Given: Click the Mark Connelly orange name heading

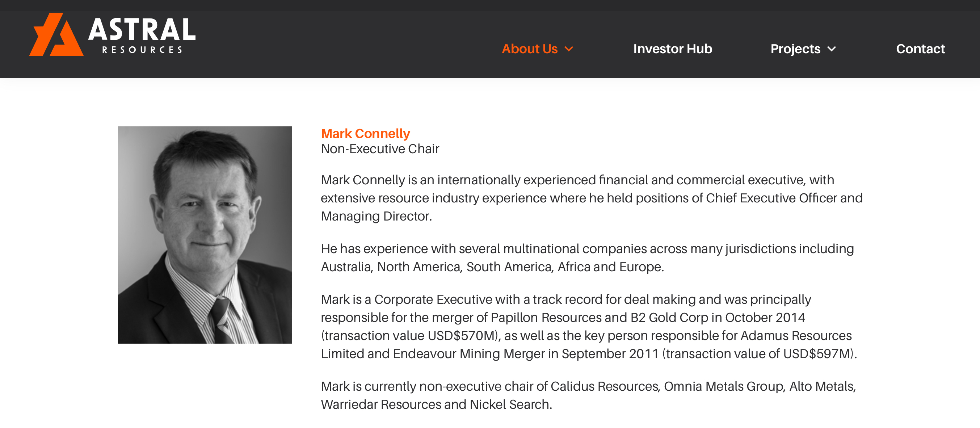Looking at the screenshot, I should tap(365, 134).
